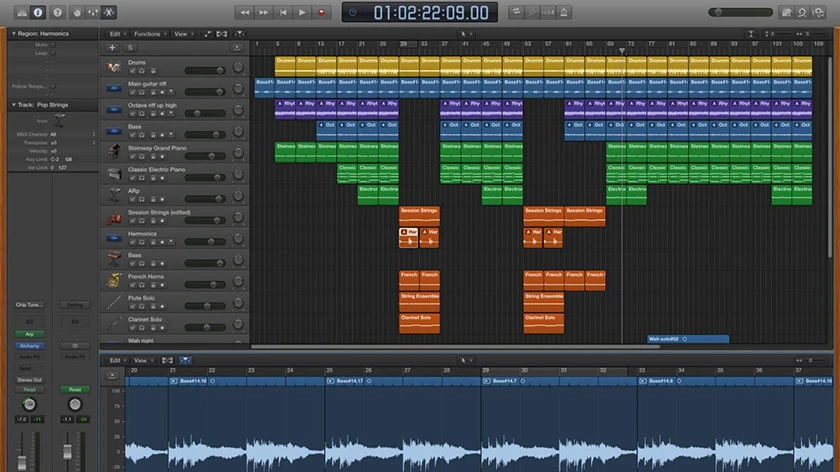Screen dimensions: 840x472
Task: Open the Notepad icon in toolbar
Action: [786, 12]
